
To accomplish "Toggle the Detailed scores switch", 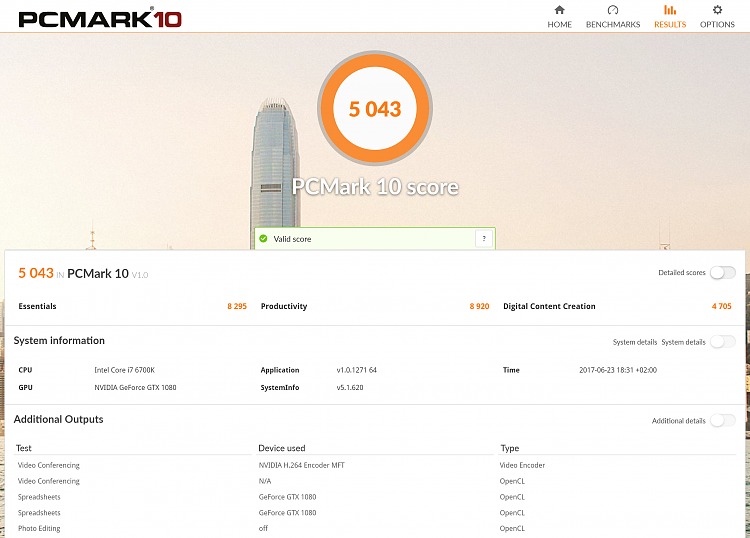I will [722, 273].
